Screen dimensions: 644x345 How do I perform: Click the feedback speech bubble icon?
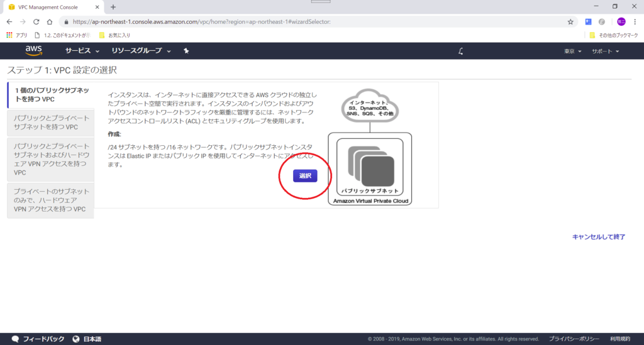(15, 339)
